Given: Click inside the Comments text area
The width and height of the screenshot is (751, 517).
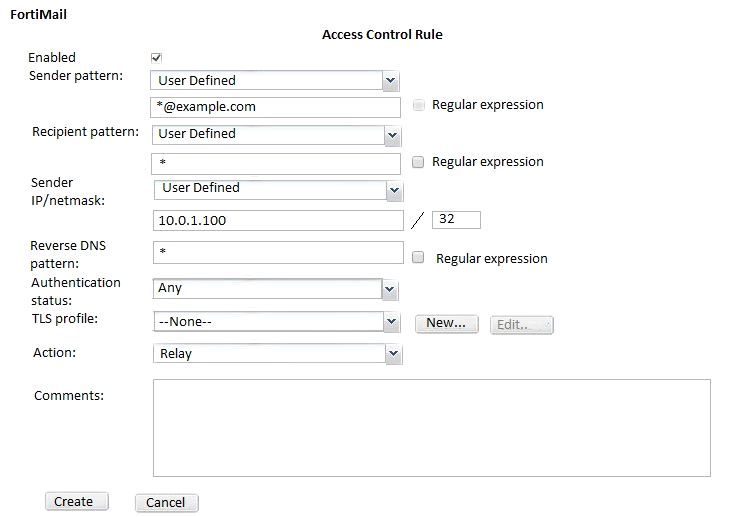Looking at the screenshot, I should tap(431, 427).
